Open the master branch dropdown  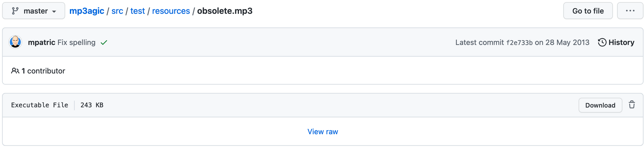pyautogui.click(x=33, y=11)
